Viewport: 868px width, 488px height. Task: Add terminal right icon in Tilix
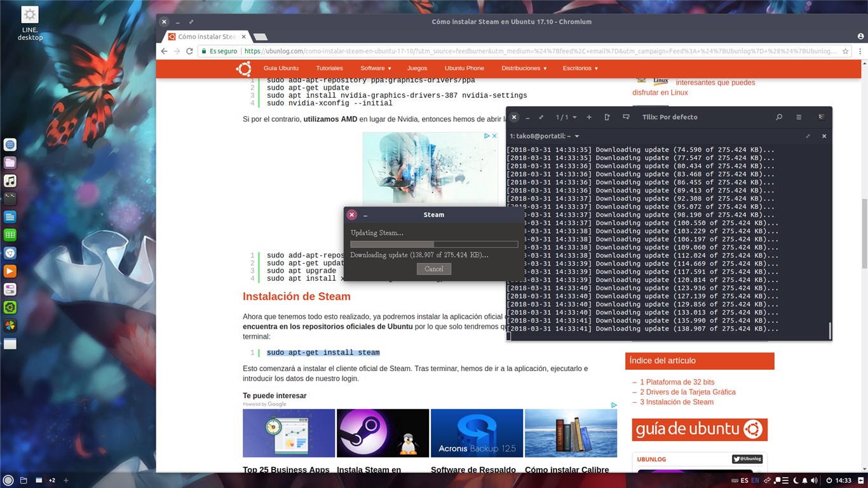click(x=607, y=117)
